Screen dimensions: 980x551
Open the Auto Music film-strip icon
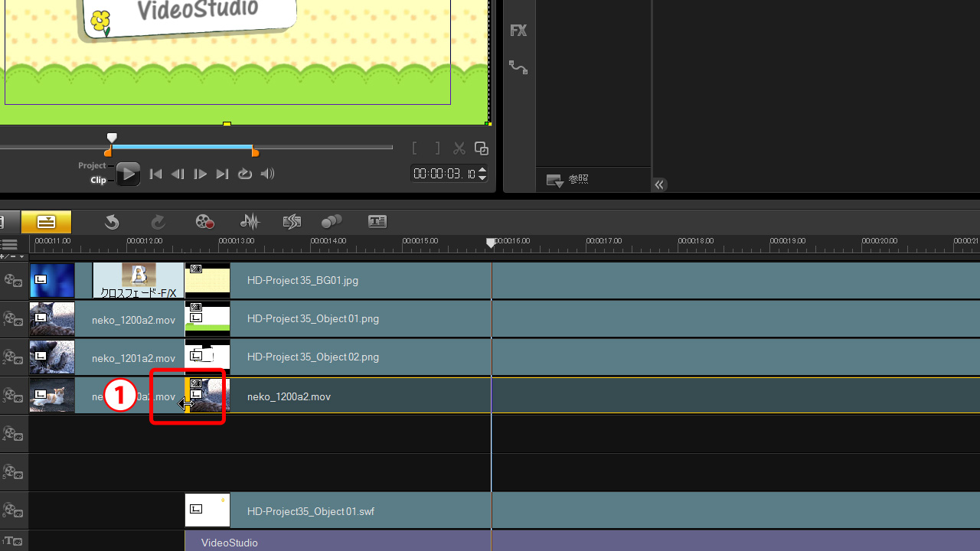[x=292, y=222]
